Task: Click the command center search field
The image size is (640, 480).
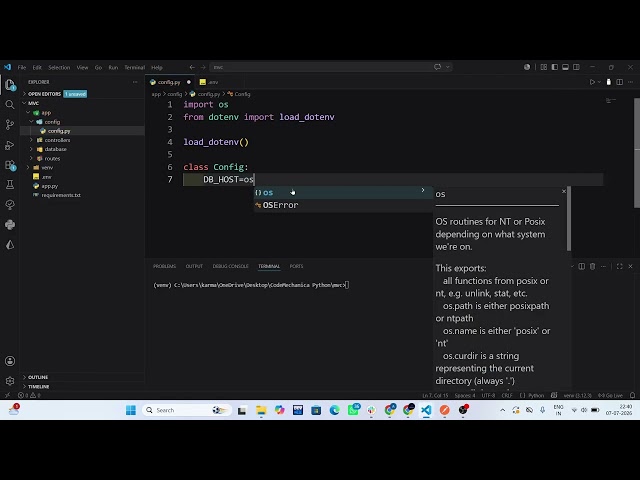Action: pos(331,67)
